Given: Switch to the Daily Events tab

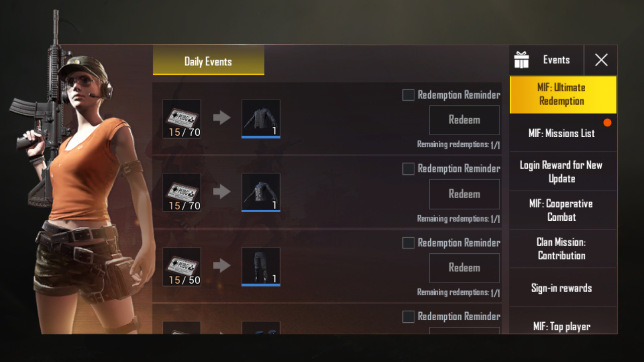Looking at the screenshot, I should 208,60.
